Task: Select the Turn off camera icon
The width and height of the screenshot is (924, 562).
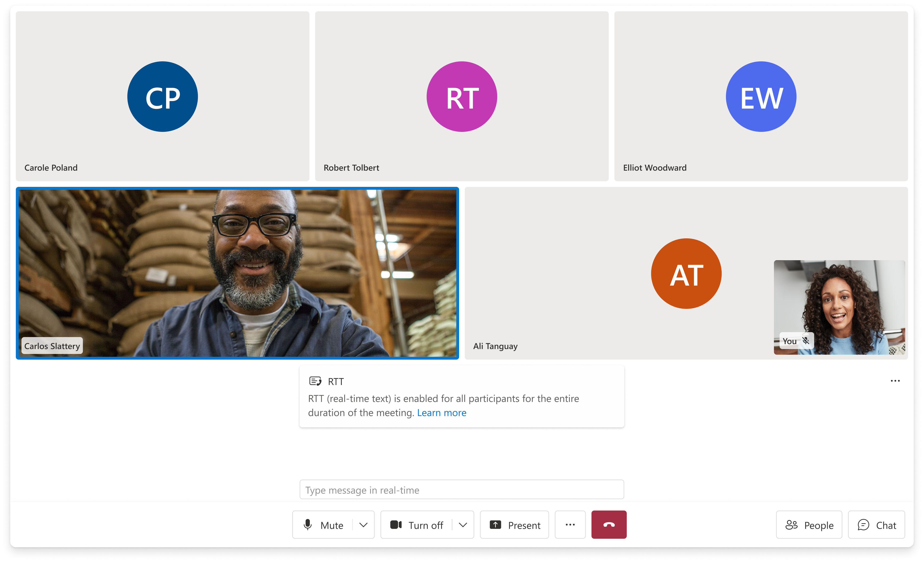Action: [396, 525]
